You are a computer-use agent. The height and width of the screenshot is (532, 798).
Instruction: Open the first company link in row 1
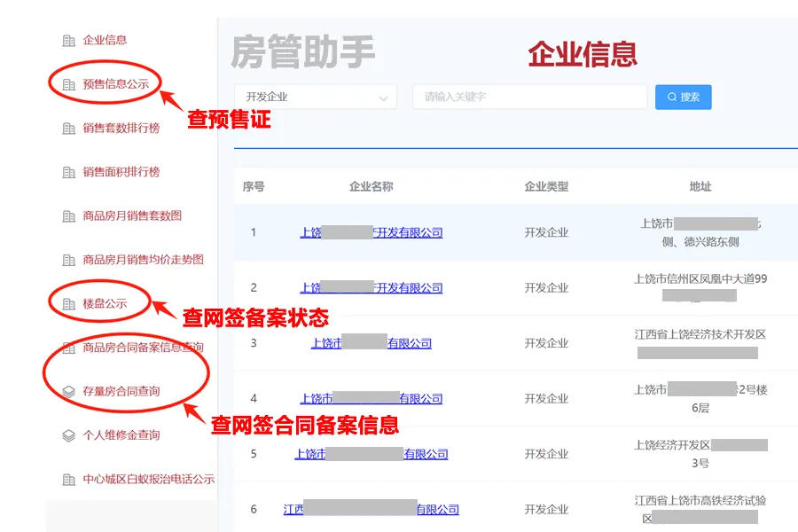372,232
